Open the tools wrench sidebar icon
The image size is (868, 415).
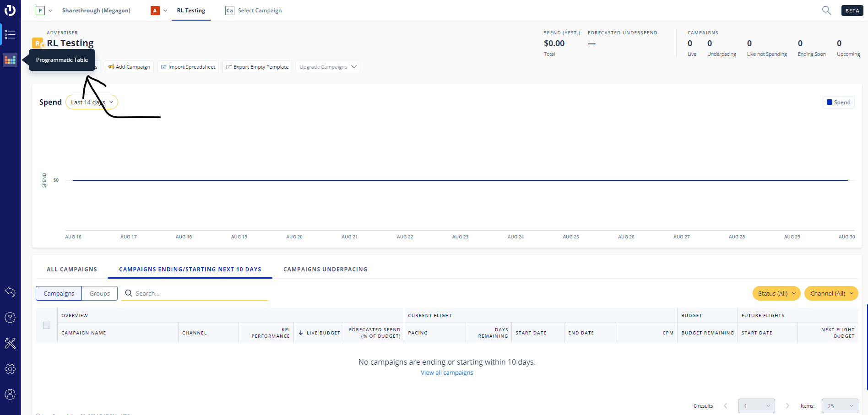(10, 343)
